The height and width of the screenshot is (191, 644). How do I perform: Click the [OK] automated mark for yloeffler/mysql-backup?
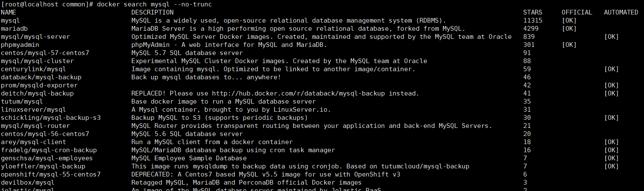[612, 166]
